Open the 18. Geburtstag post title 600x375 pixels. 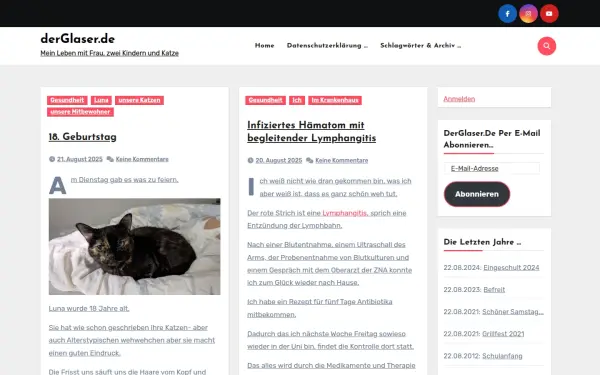click(x=83, y=137)
